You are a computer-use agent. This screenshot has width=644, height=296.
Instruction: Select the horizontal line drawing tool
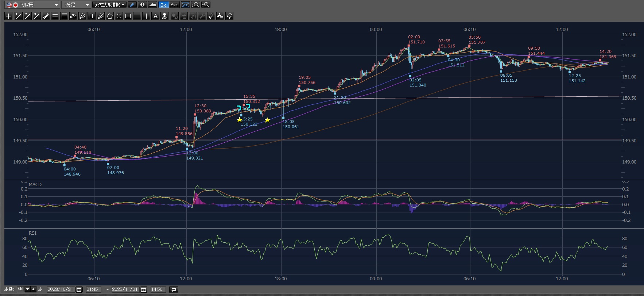[137, 16]
